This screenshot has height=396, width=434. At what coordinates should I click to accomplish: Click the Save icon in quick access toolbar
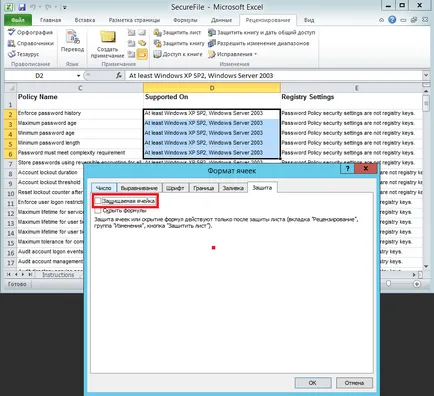(22, 7)
